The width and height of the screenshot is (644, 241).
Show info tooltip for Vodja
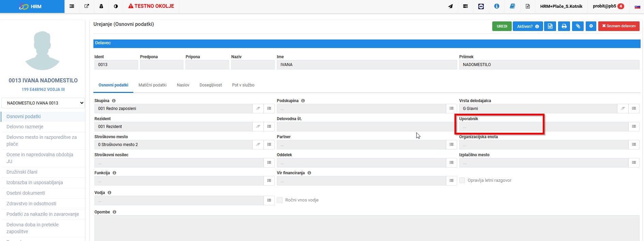tap(109, 193)
